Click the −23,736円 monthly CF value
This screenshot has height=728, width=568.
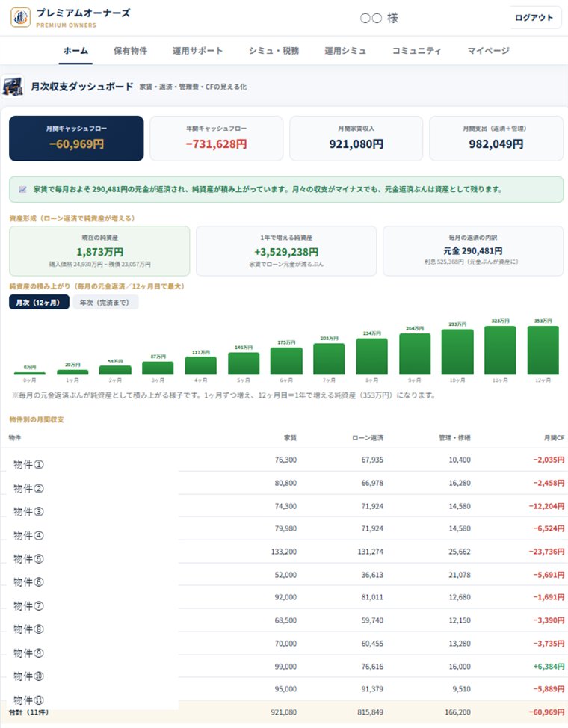[x=546, y=552]
